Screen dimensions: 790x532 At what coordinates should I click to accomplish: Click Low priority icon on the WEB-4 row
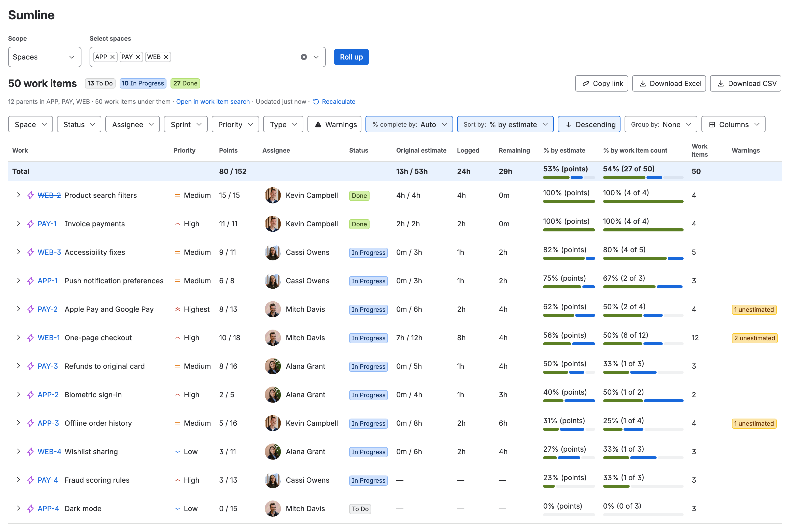[x=177, y=452]
